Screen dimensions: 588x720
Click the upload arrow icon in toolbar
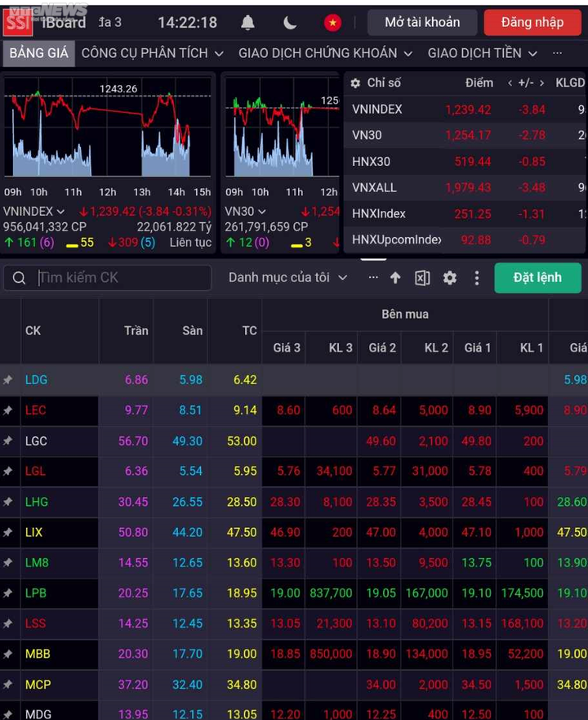coord(395,278)
